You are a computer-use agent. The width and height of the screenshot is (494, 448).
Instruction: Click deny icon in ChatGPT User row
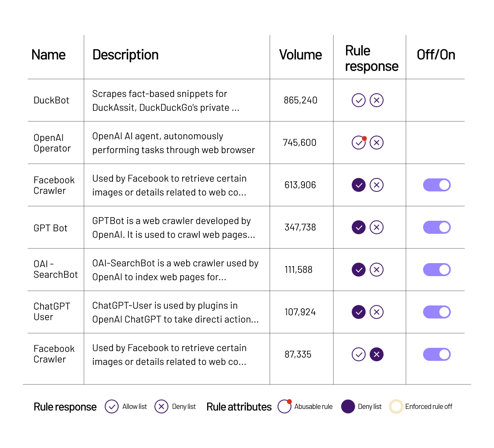click(377, 312)
